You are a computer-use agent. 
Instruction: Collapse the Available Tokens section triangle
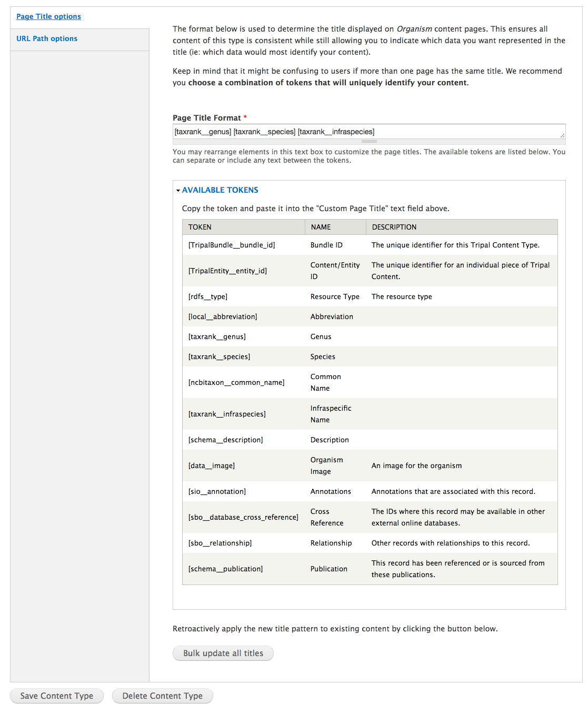[x=178, y=191]
